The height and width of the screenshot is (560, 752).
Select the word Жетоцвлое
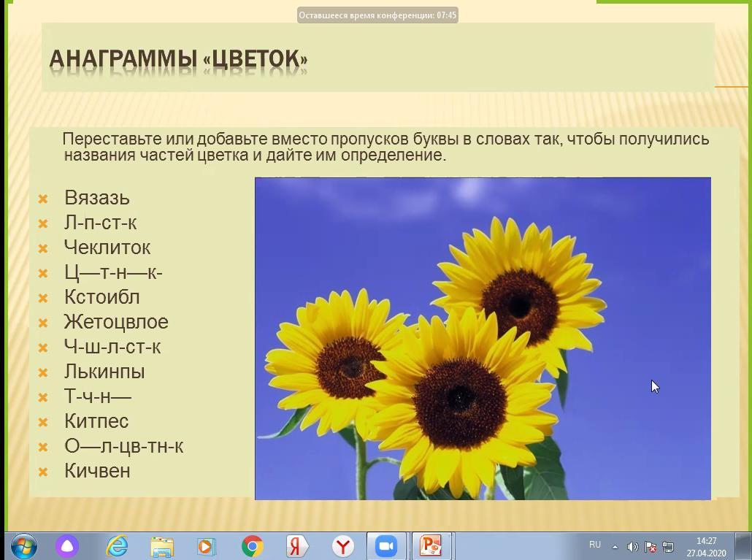[116, 322]
